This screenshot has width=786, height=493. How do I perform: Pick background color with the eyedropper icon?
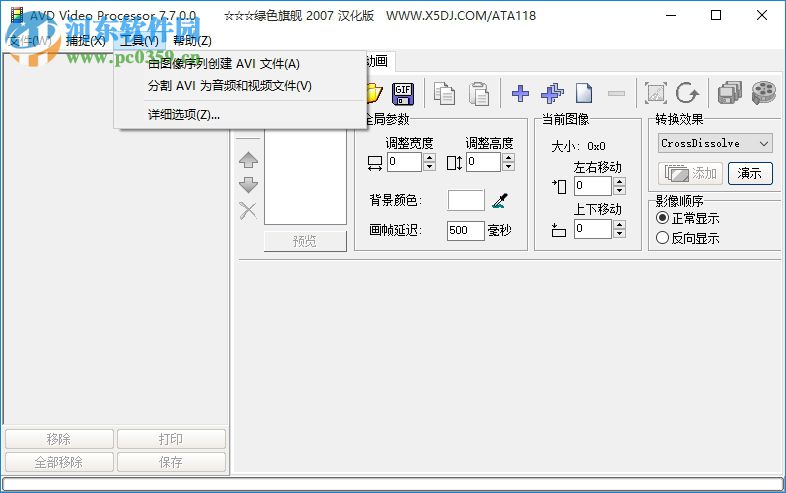500,201
